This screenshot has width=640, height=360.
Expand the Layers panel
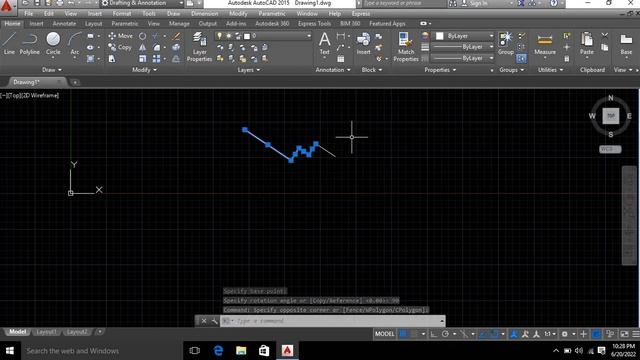click(x=249, y=70)
